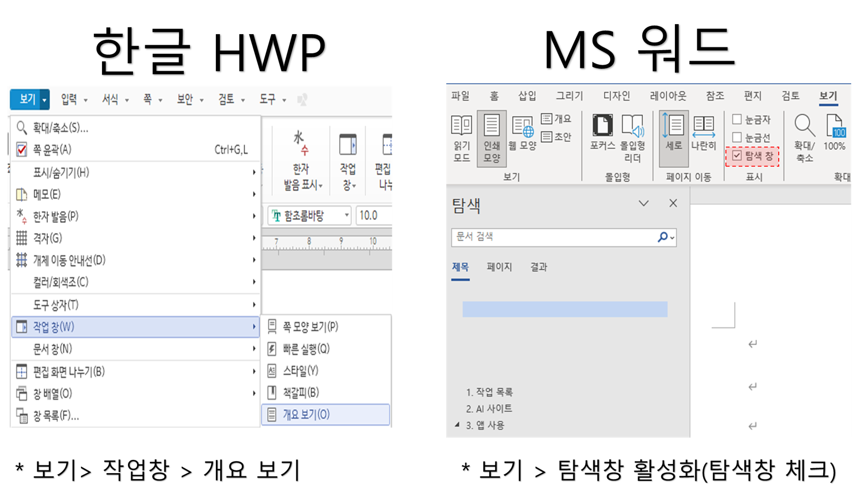868x500 pixels.
Task: Open the Word 편지 tab
Action: point(752,96)
